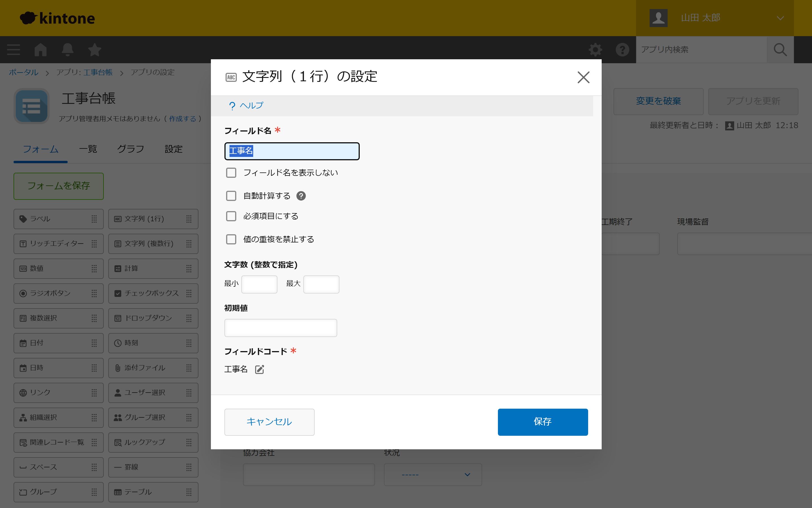Expand the 山田 太郎 user menu chevron
Screen dimensions: 812x508
(x=780, y=18)
